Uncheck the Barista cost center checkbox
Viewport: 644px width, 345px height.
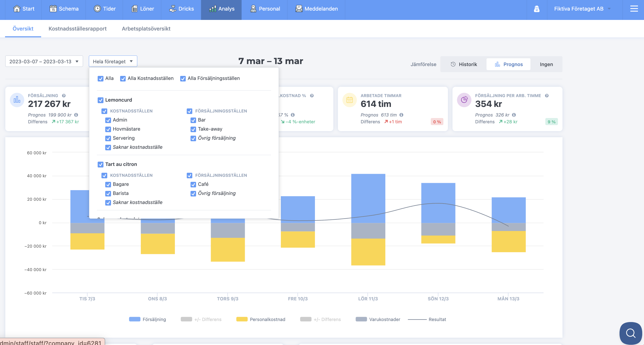108,194
